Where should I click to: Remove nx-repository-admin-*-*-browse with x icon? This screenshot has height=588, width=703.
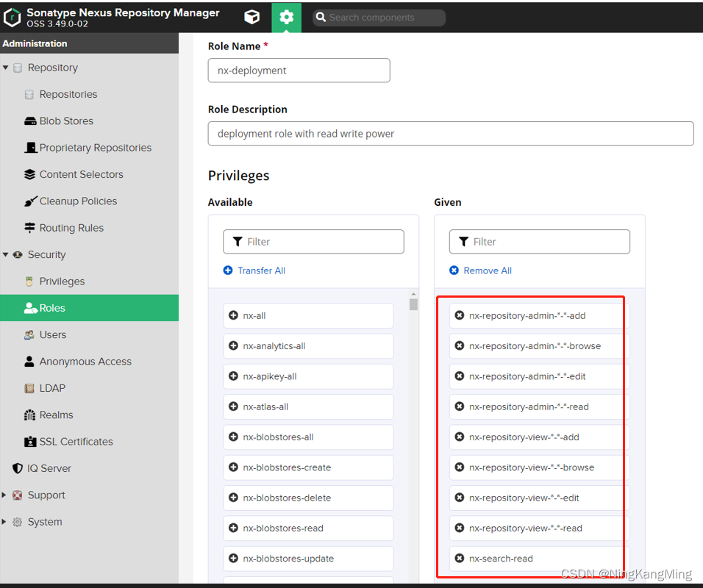tap(460, 346)
